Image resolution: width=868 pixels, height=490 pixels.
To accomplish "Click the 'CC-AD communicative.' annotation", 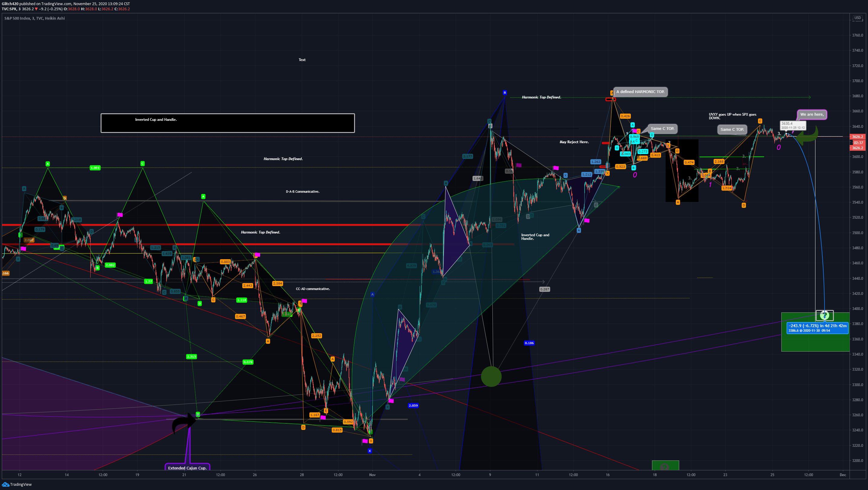I will (313, 289).
